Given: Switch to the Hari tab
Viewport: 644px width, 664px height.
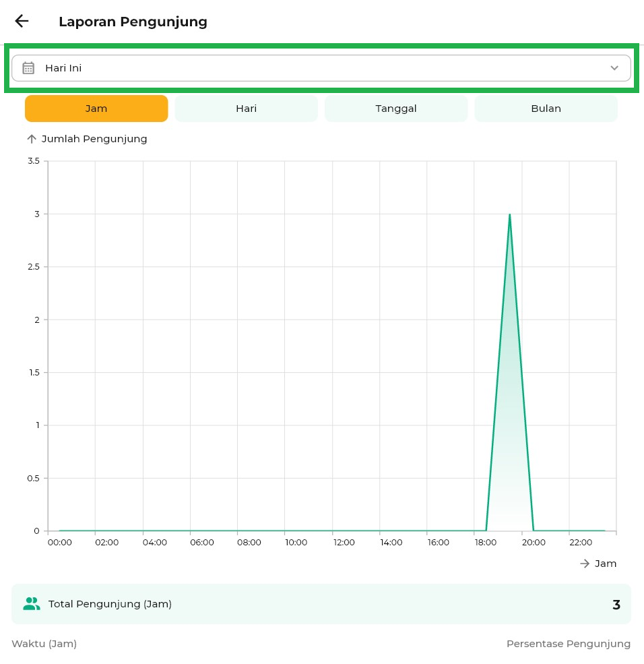Looking at the screenshot, I should click(246, 109).
